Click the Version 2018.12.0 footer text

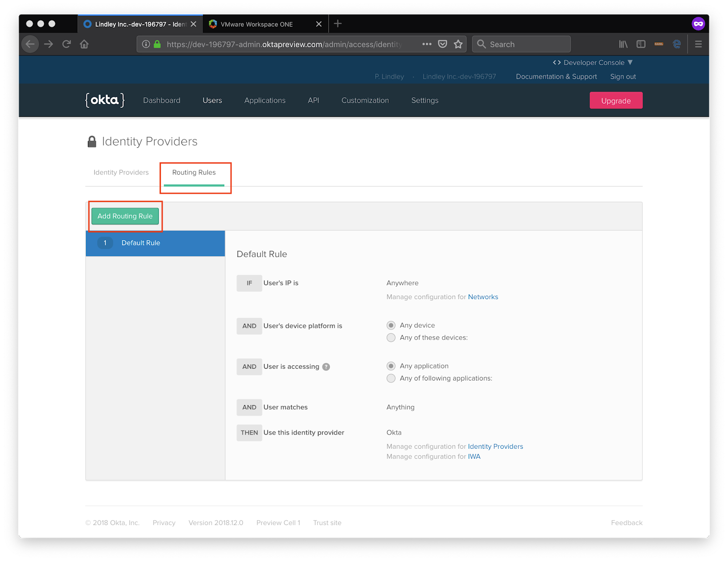pos(216,523)
